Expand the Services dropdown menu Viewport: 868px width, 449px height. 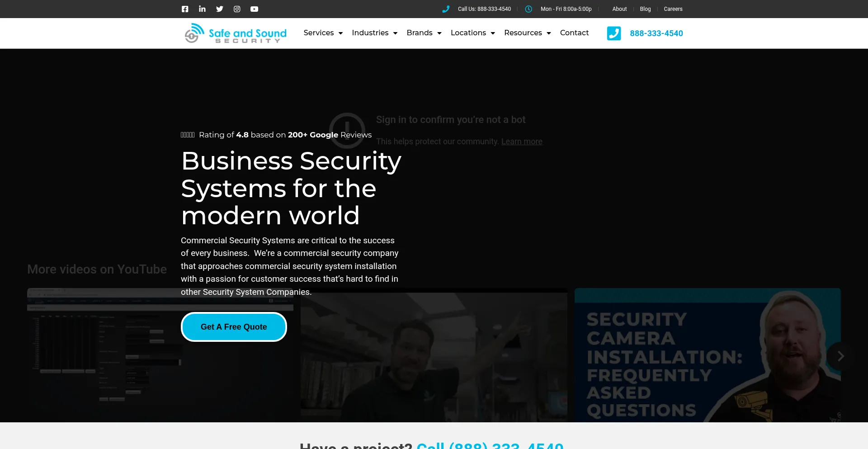pyautogui.click(x=323, y=33)
